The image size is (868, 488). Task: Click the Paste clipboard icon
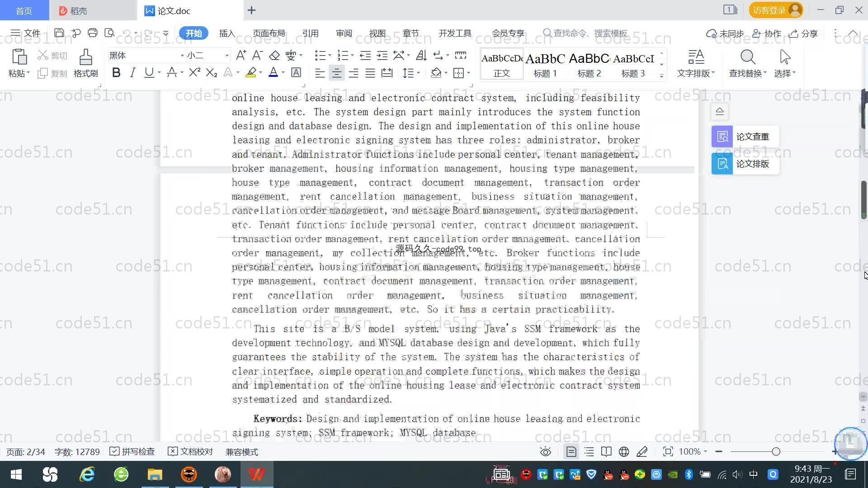pyautogui.click(x=19, y=57)
